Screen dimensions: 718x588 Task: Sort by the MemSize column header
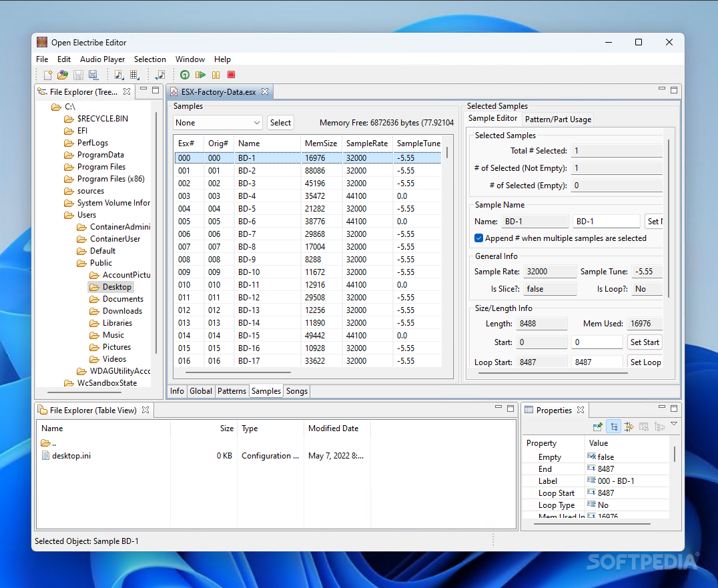coord(321,143)
